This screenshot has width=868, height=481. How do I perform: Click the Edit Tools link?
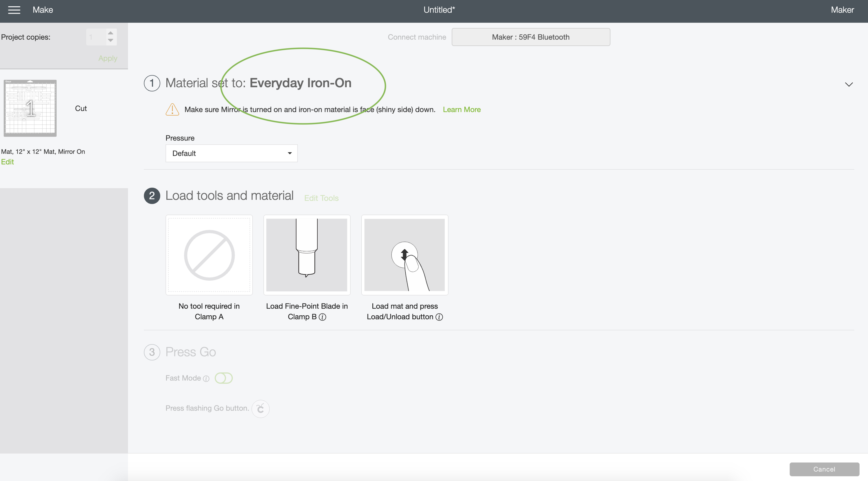[x=321, y=198]
